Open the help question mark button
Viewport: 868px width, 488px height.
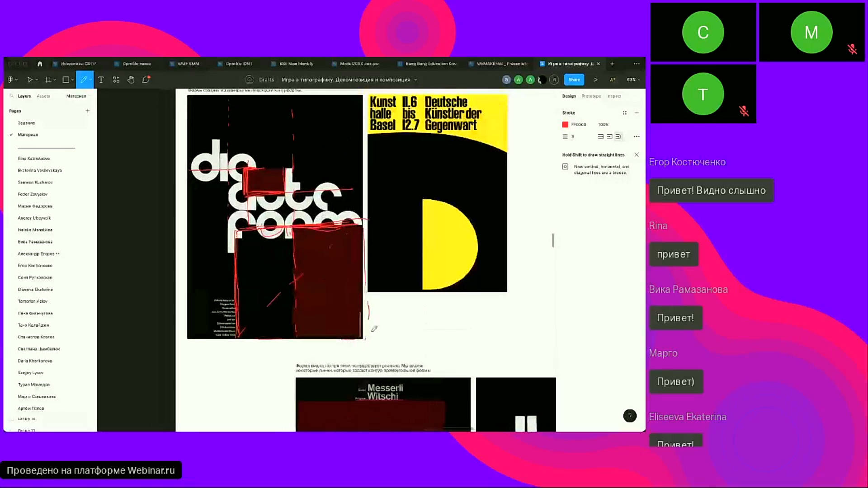[x=629, y=416]
